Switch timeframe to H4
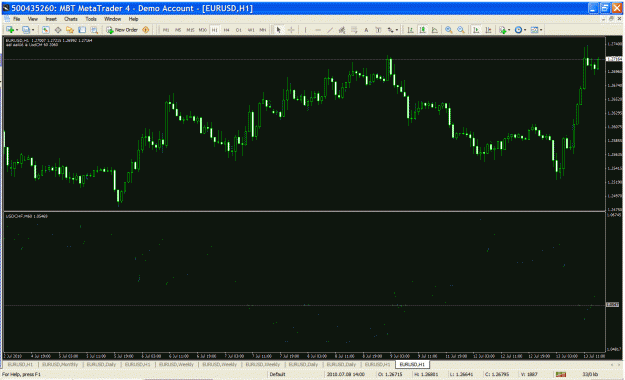 click(226, 30)
